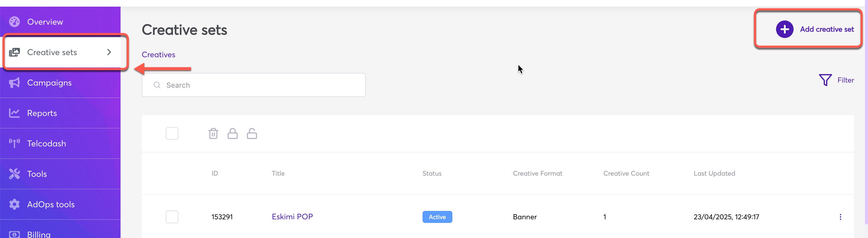This screenshot has height=238, width=868.
Task: Go to AdOps tools section
Action: [x=51, y=204]
